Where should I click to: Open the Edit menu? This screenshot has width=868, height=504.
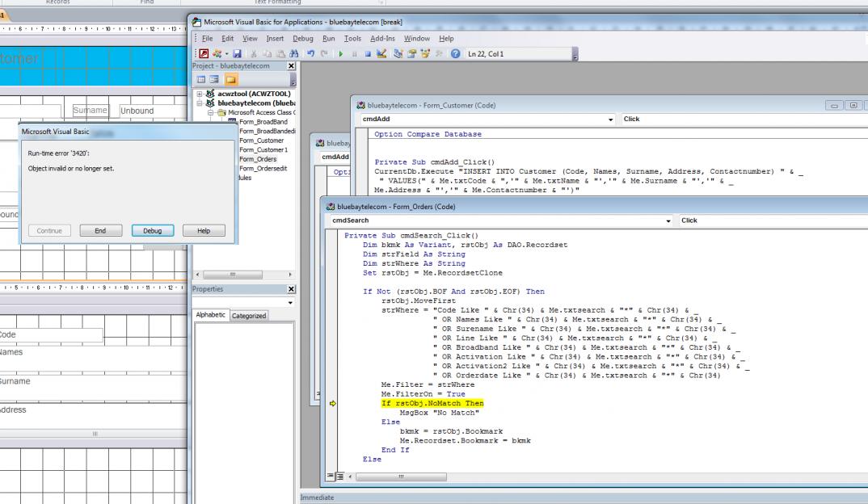(228, 38)
